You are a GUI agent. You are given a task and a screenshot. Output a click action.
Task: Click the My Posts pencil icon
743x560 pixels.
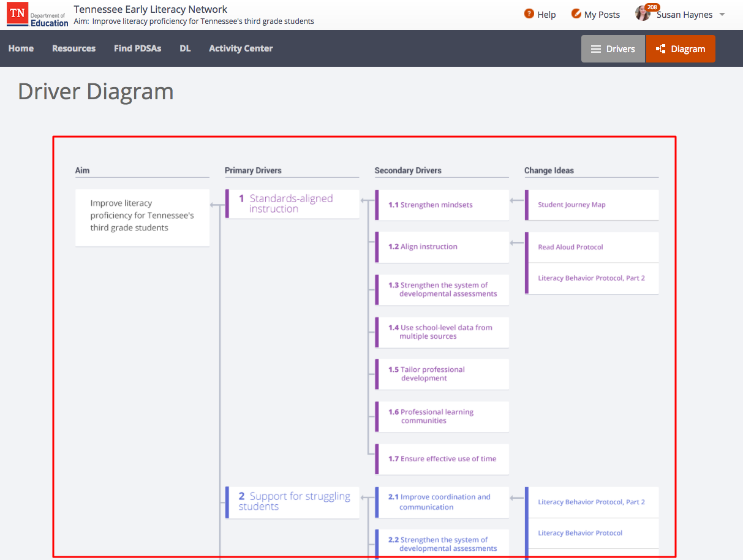576,14
